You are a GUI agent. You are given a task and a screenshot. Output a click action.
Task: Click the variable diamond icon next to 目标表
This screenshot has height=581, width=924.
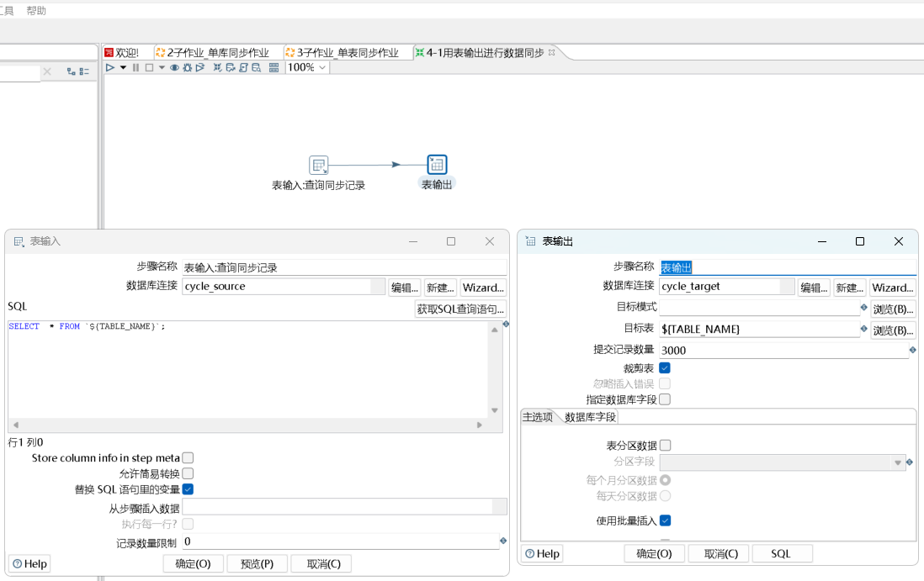pyautogui.click(x=864, y=329)
